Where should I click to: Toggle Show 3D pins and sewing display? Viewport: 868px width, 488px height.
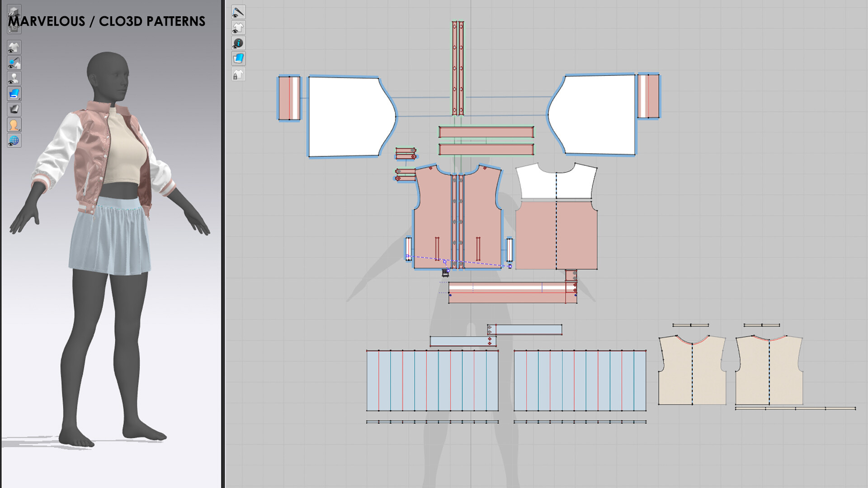point(14,63)
